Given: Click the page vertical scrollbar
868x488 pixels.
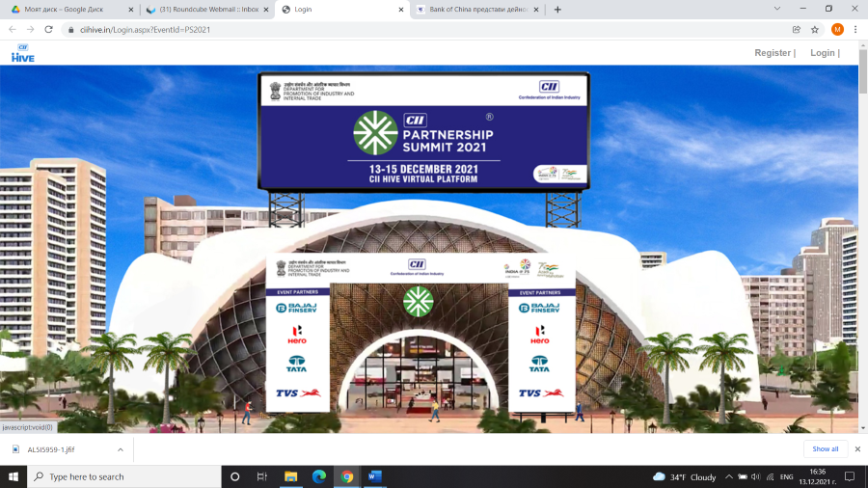Looking at the screenshot, I should [863, 72].
